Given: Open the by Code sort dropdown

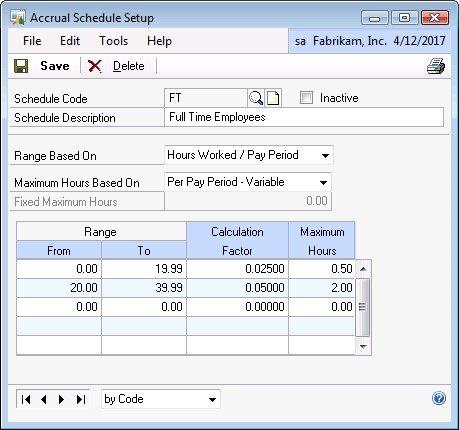Looking at the screenshot, I should [161, 399].
